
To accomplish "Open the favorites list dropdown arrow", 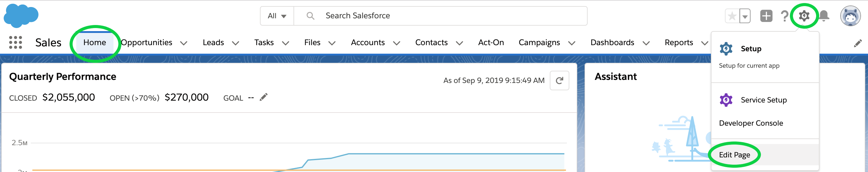I will [745, 16].
